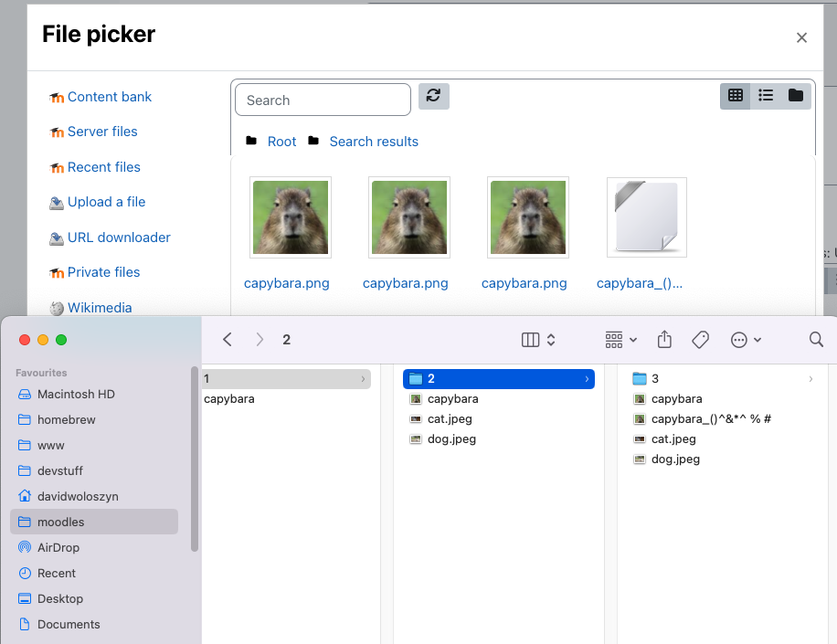Click the Upload a file icon

[x=57, y=203]
